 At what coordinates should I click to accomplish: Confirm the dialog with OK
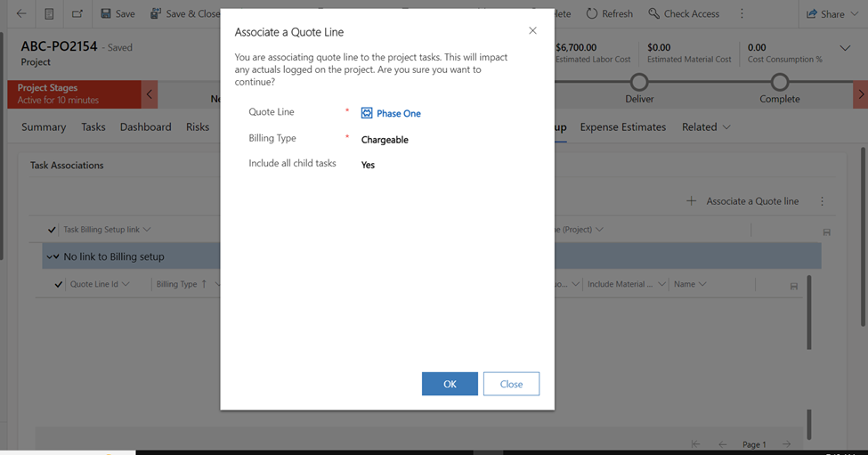pyautogui.click(x=450, y=384)
